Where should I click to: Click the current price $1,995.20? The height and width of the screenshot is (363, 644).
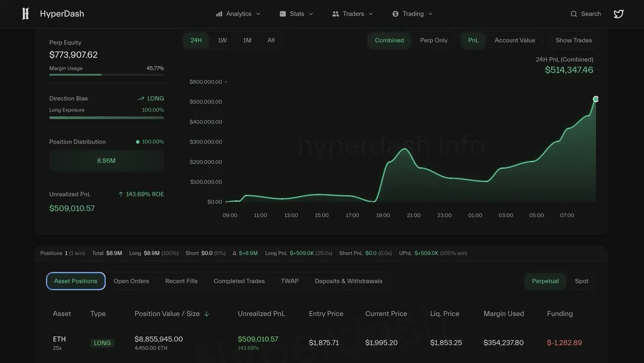[x=382, y=343]
